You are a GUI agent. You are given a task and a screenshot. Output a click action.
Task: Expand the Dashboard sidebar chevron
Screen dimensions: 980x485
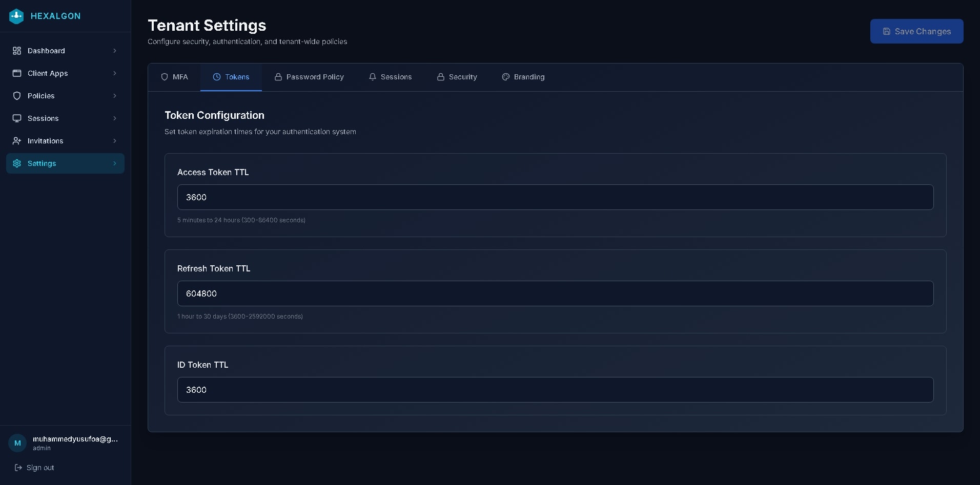[115, 51]
